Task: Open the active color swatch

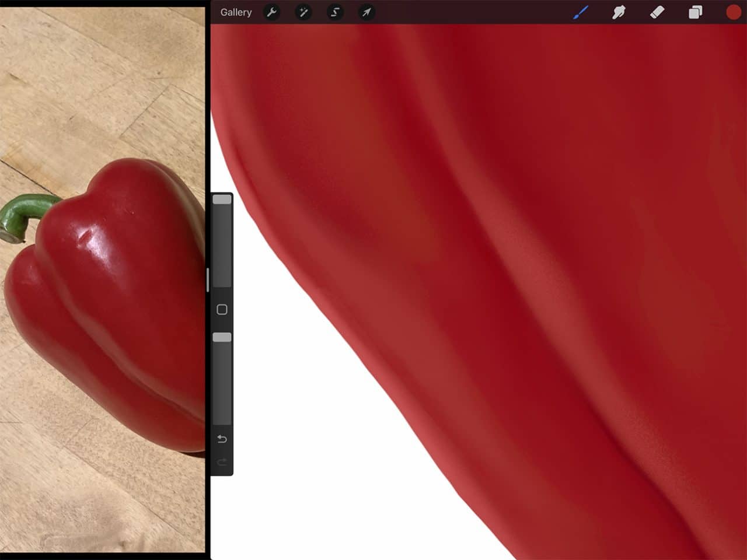Action: click(733, 12)
